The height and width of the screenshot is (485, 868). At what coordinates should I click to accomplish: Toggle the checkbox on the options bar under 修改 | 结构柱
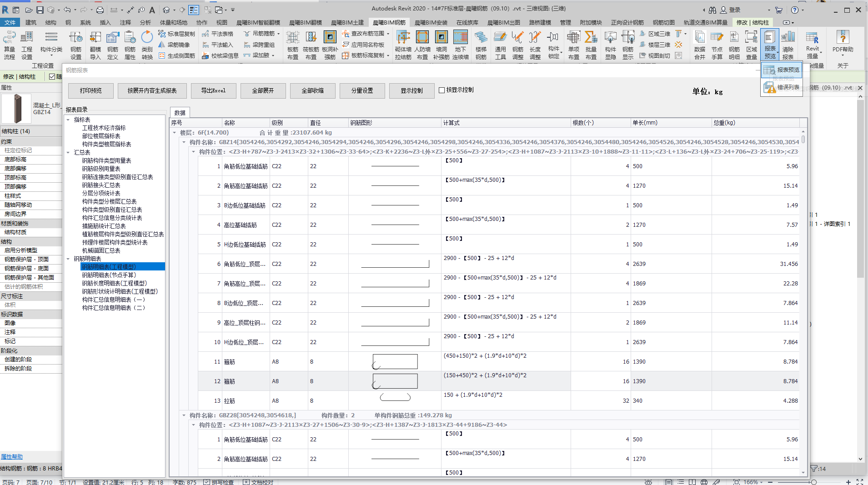pyautogui.click(x=52, y=76)
